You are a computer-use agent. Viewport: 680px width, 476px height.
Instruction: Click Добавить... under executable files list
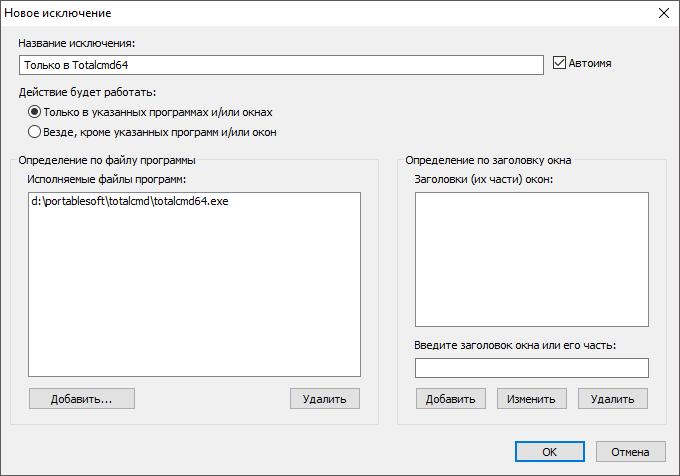click(82, 399)
